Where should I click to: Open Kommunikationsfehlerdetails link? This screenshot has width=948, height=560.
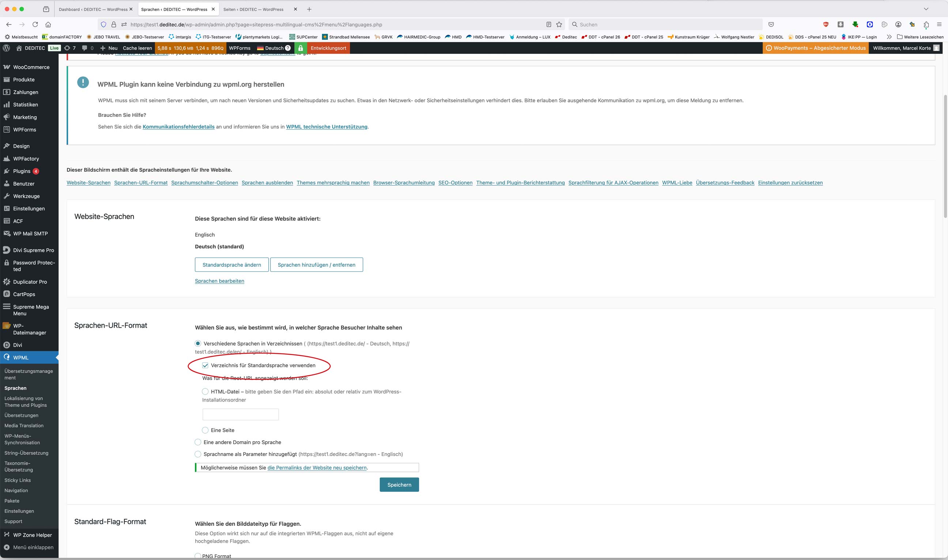pos(179,127)
